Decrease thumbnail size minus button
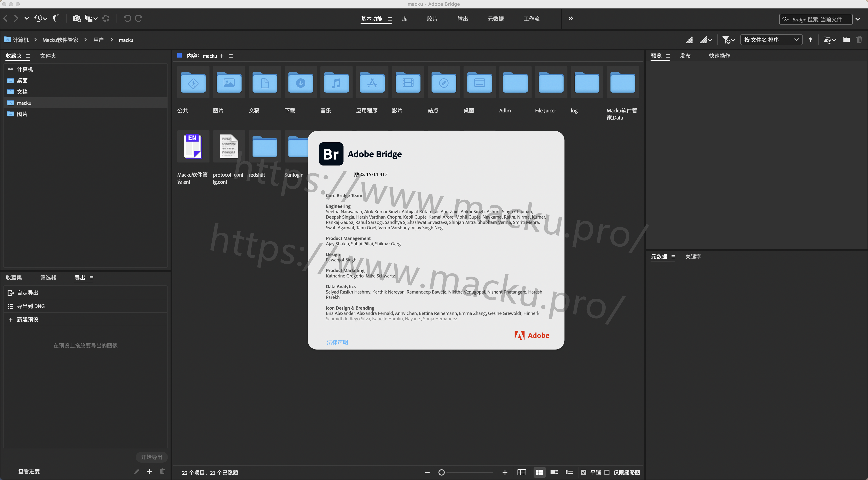This screenshot has width=868, height=480. [x=427, y=473]
